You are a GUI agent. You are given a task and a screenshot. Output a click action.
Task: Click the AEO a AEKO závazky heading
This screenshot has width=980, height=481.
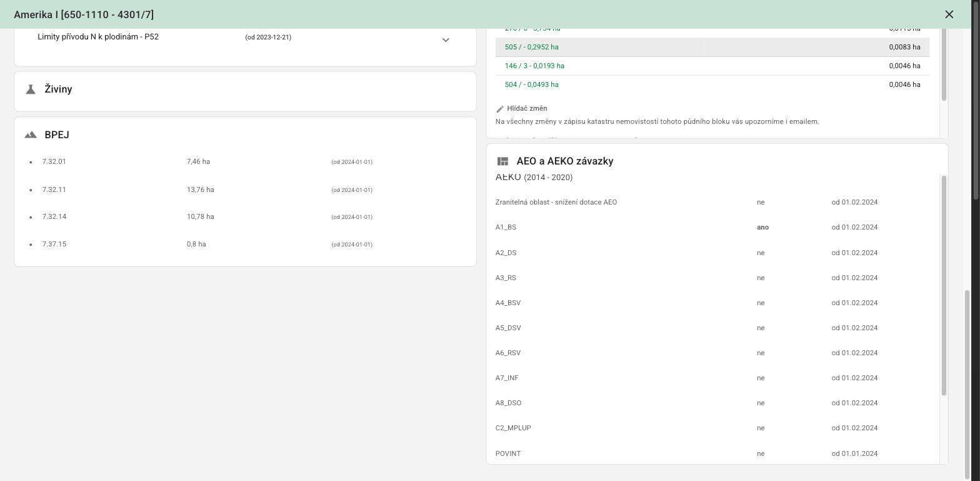pos(565,161)
